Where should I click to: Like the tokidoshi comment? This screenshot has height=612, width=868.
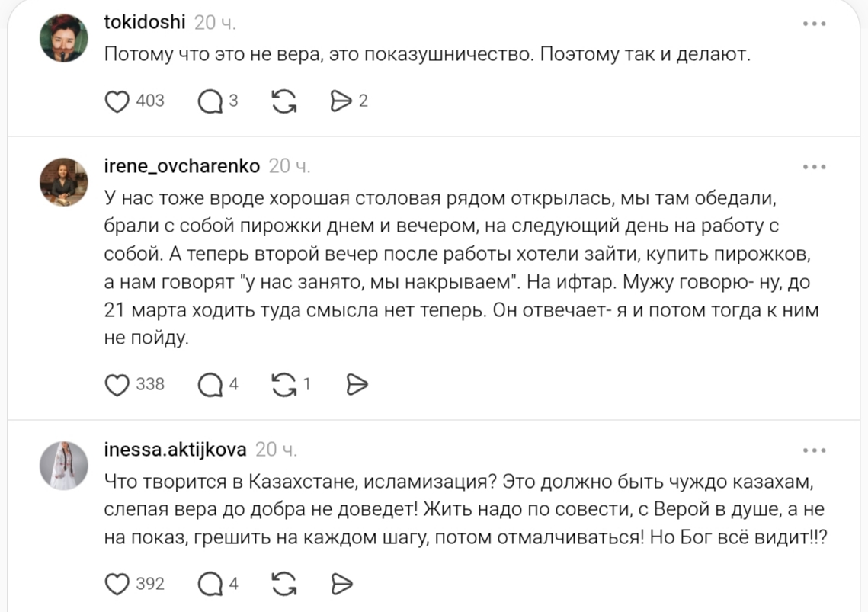[x=117, y=101]
